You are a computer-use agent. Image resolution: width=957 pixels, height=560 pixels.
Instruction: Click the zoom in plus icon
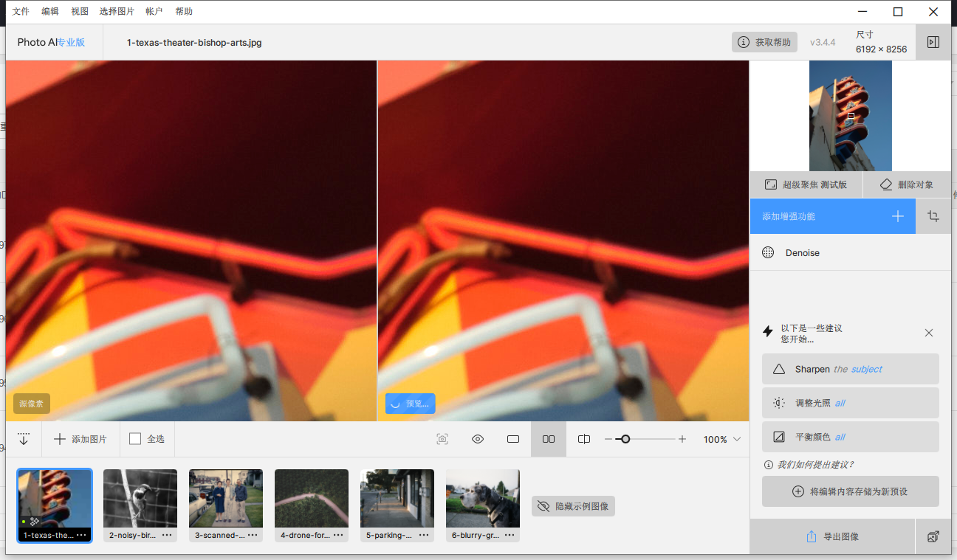click(x=682, y=439)
